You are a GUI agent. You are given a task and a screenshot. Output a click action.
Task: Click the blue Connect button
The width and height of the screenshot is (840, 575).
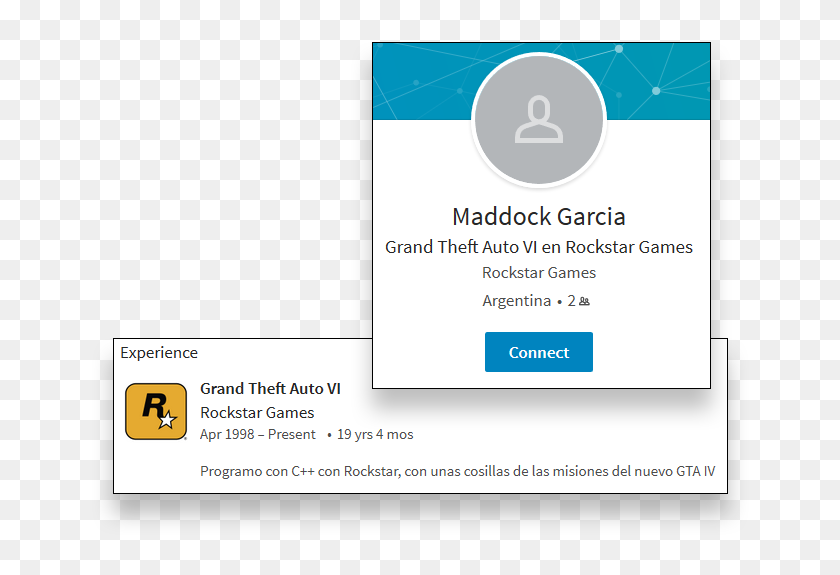coord(538,352)
